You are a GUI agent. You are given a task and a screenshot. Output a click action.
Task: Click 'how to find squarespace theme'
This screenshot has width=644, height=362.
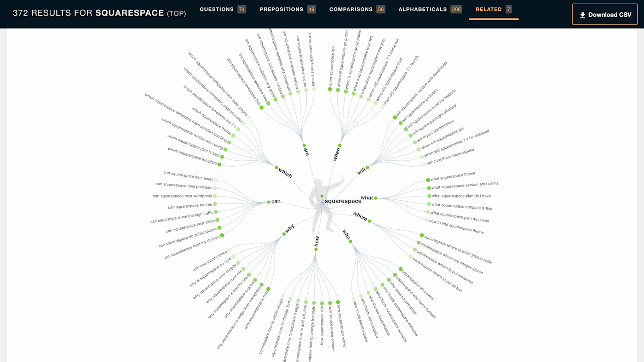tap(456, 227)
